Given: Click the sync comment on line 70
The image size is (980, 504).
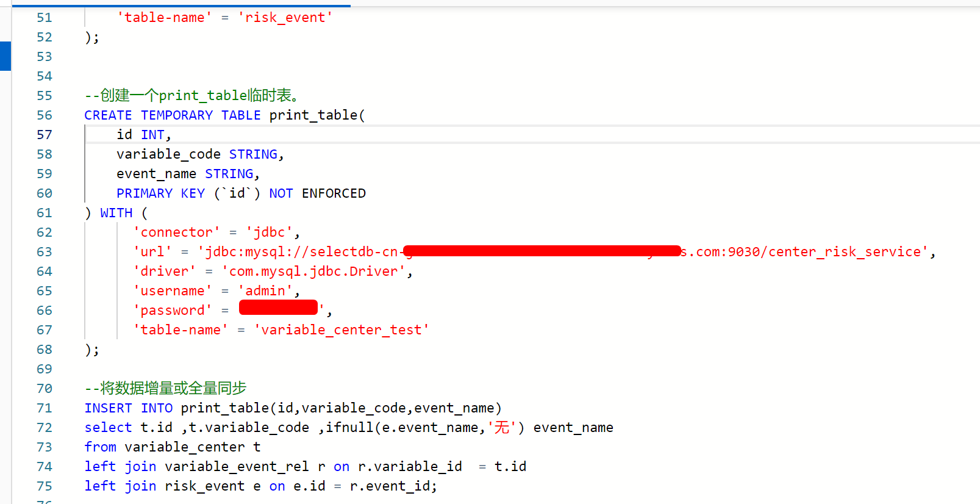Looking at the screenshot, I should click(x=165, y=389).
